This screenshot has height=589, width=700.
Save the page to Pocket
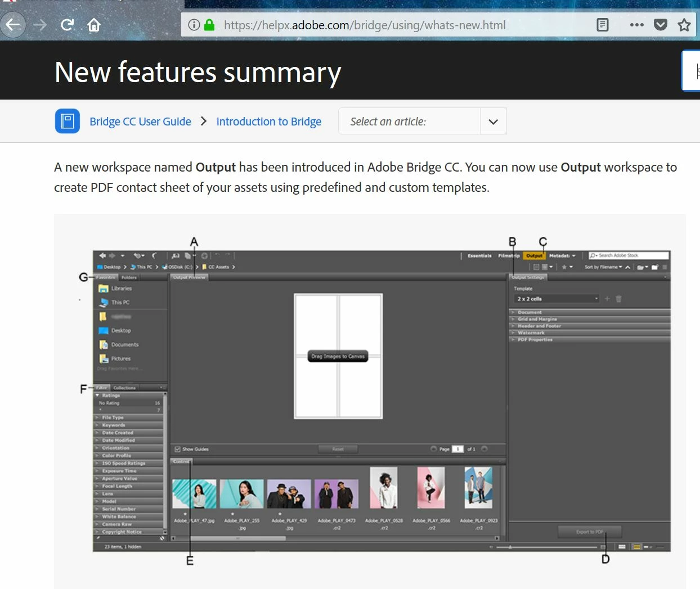(x=661, y=25)
